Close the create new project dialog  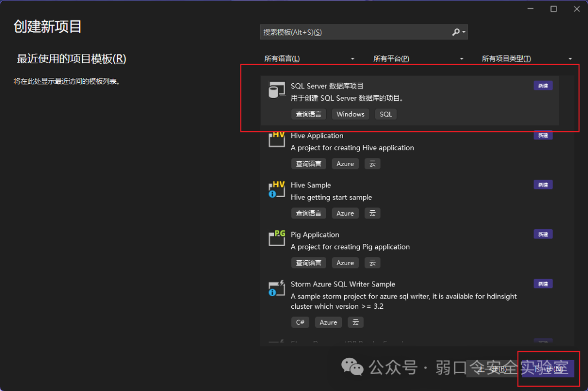577,9
